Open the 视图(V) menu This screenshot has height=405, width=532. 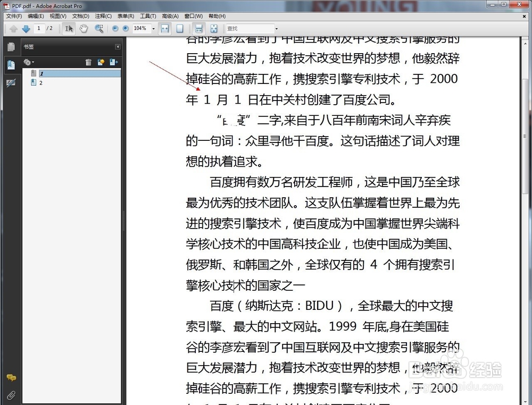pos(58,16)
